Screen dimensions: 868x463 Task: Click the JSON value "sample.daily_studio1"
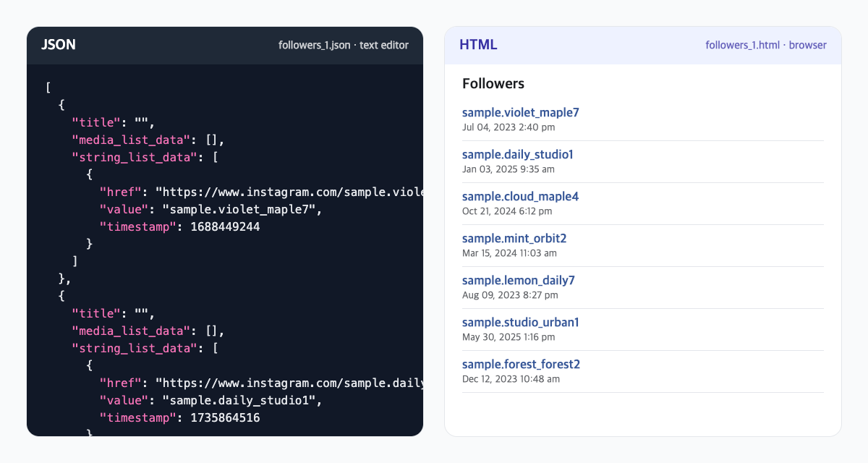(239, 400)
